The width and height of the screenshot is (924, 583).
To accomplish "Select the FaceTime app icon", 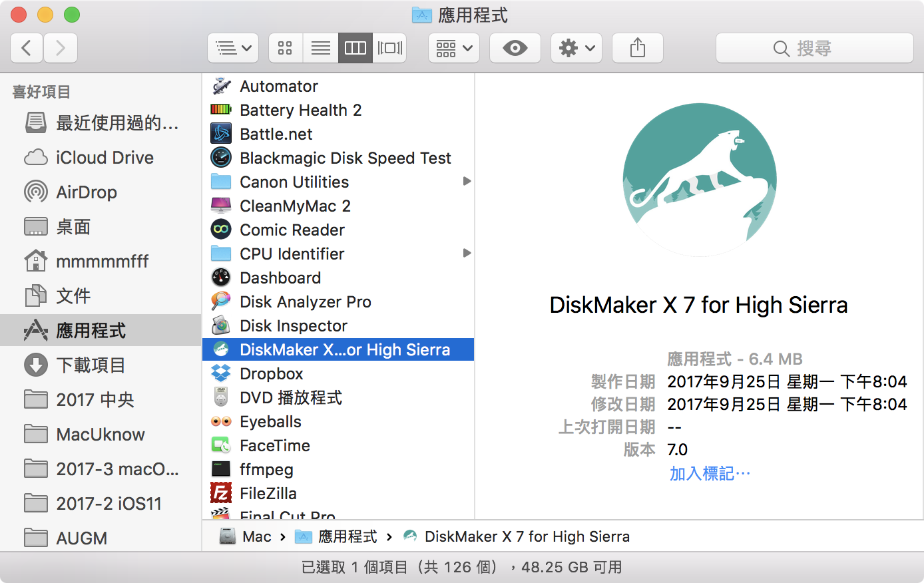I will coord(221,445).
